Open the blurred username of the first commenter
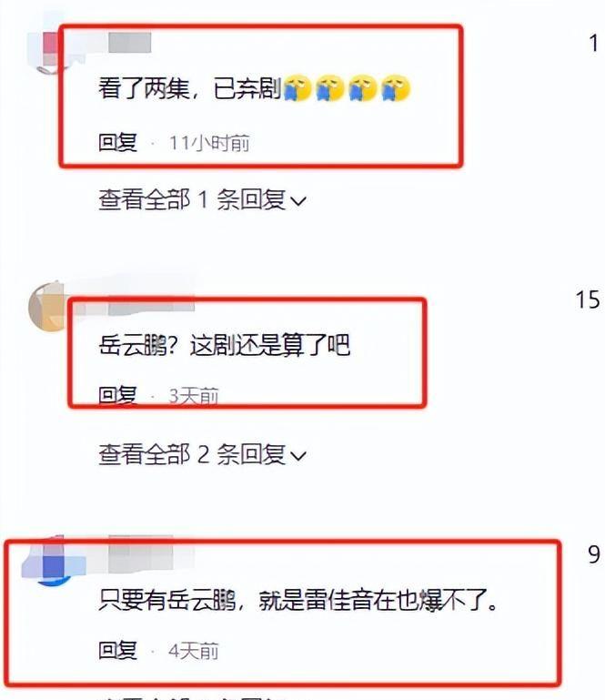 pyautogui.click(x=129, y=43)
